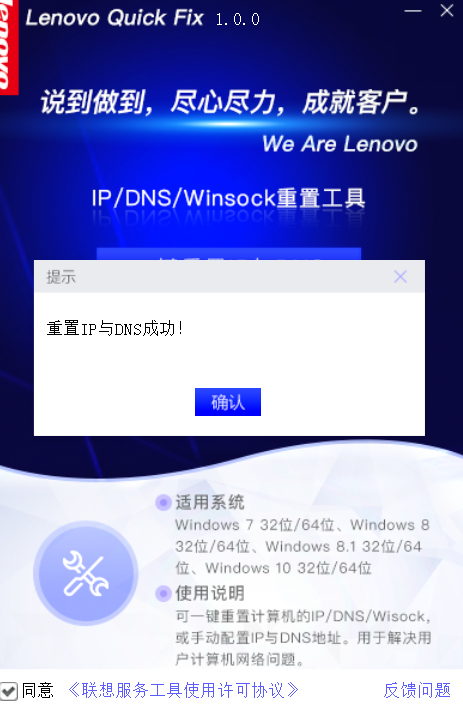Minimize the Lenovo Quick Fix window

click(x=413, y=11)
